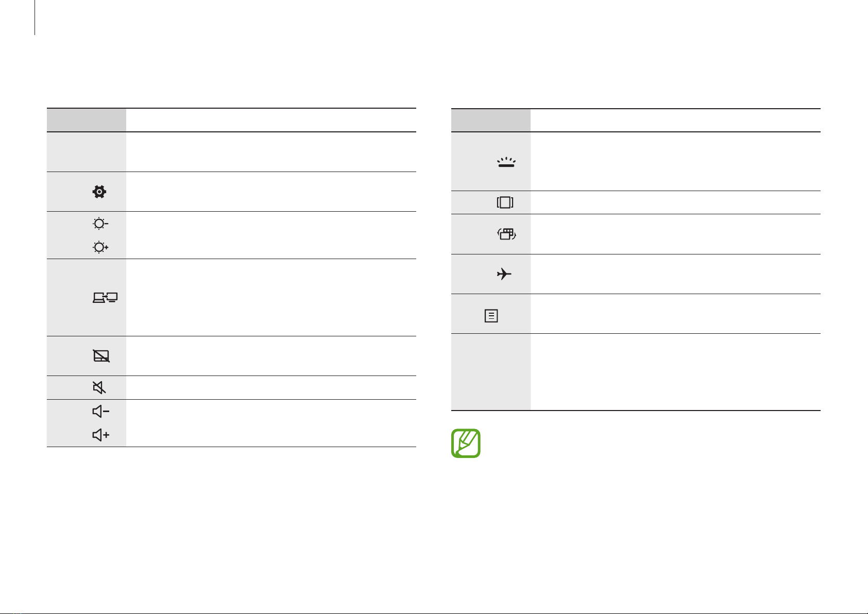Select the brightness decrease sun icon
Image resolution: width=868 pixels, height=614 pixels.
click(100, 224)
